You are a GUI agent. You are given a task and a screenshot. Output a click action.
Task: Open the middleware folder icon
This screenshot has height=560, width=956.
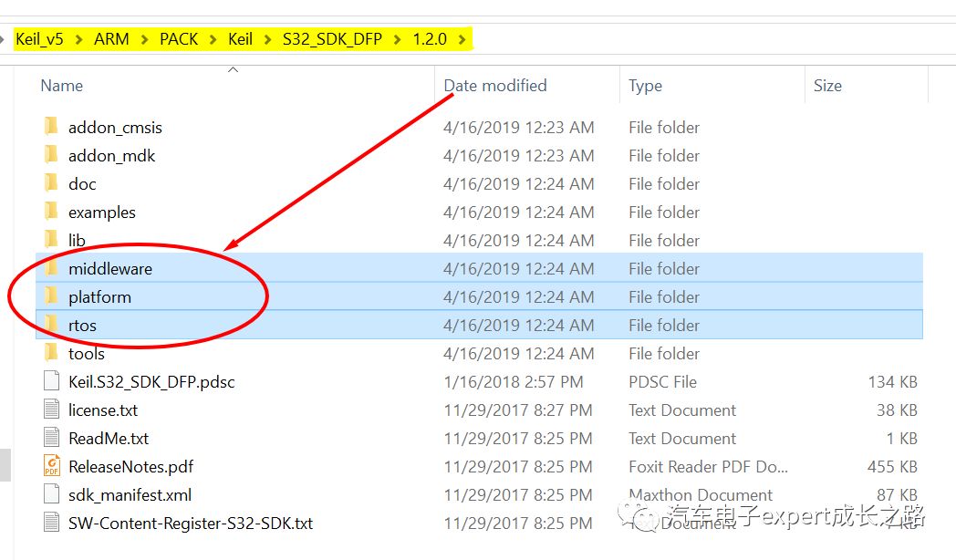click(x=52, y=268)
